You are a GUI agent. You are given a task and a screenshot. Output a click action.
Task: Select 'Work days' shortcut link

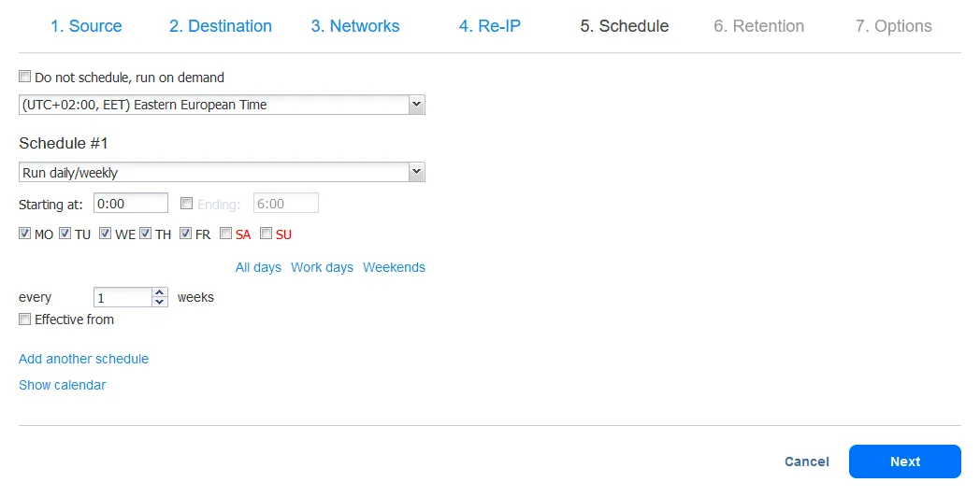coord(322,267)
